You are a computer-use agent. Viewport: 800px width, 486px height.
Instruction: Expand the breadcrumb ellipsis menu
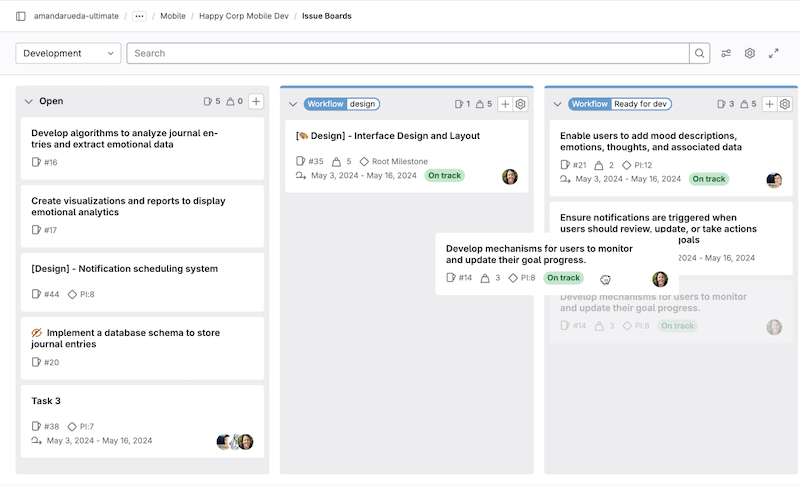coord(139,16)
